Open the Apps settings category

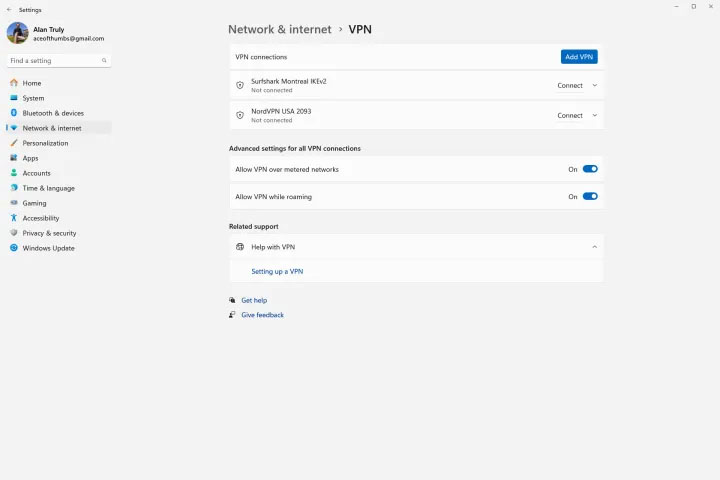[30, 158]
